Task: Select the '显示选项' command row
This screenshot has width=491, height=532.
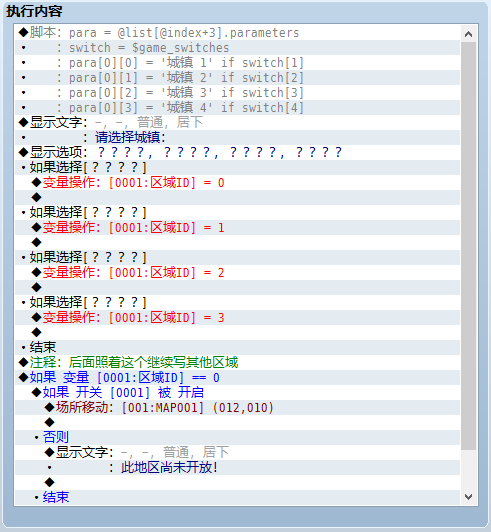Action: pyautogui.click(x=238, y=152)
